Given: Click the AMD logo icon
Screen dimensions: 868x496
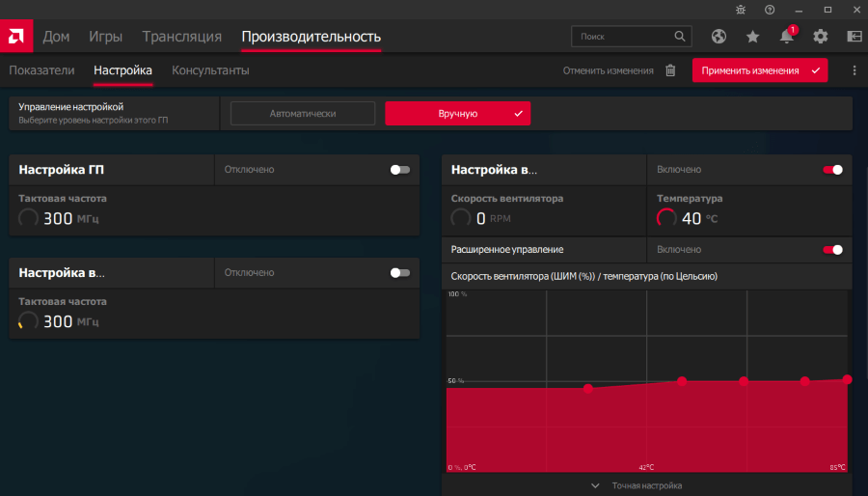Looking at the screenshot, I should click(x=16, y=36).
